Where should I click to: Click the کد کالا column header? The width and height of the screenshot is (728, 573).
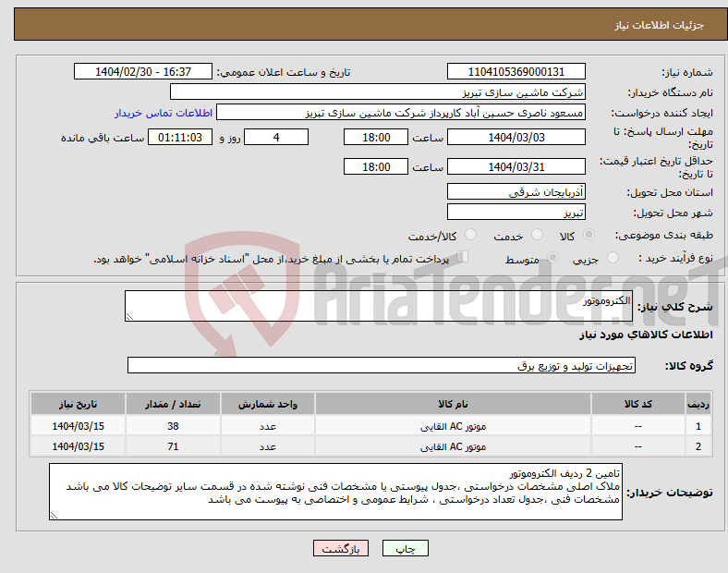(638, 404)
